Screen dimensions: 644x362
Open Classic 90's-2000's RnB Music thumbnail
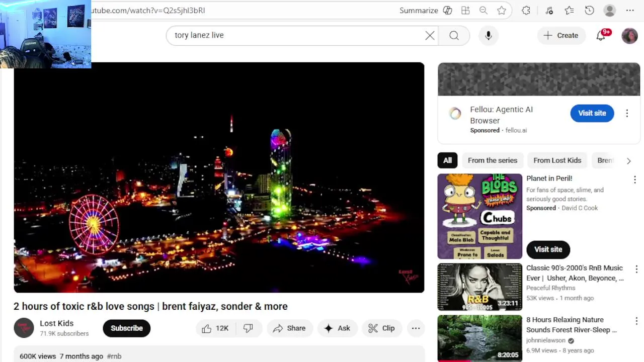(x=480, y=287)
